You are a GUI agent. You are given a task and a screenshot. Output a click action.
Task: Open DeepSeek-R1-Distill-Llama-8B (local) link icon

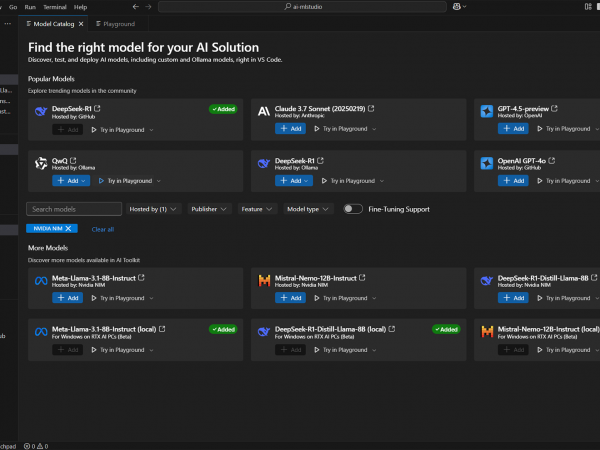coord(392,329)
